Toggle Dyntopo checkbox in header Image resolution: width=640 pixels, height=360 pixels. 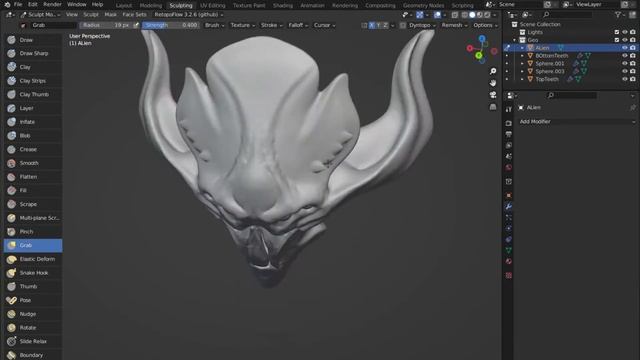click(403, 25)
